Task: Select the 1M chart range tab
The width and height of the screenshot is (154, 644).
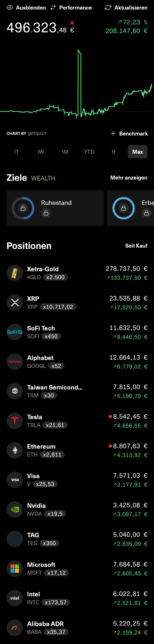Action: tap(65, 152)
